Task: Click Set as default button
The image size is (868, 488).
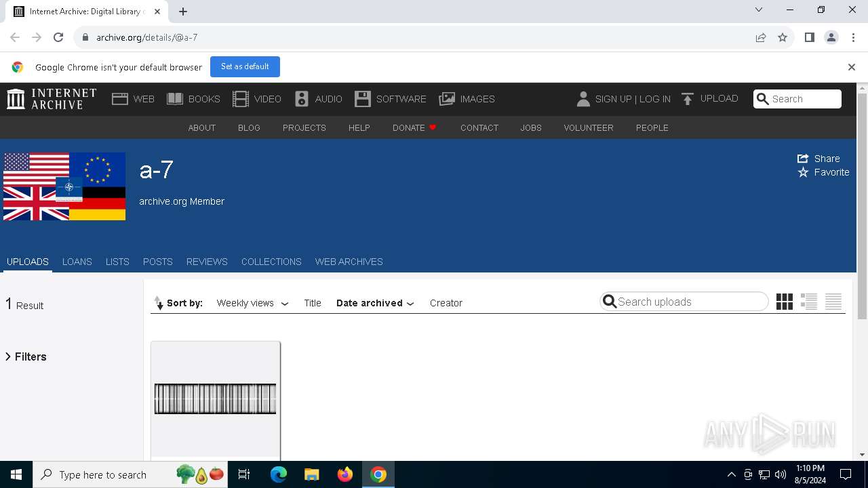Action: (x=245, y=66)
